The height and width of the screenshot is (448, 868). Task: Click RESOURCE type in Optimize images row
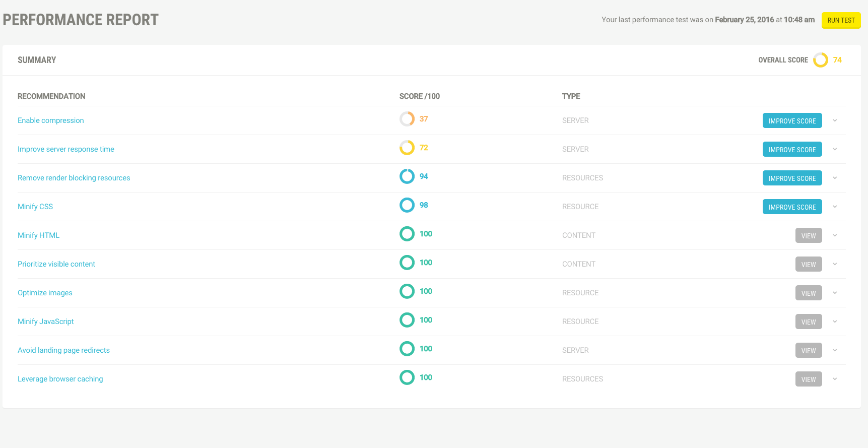[x=580, y=293]
